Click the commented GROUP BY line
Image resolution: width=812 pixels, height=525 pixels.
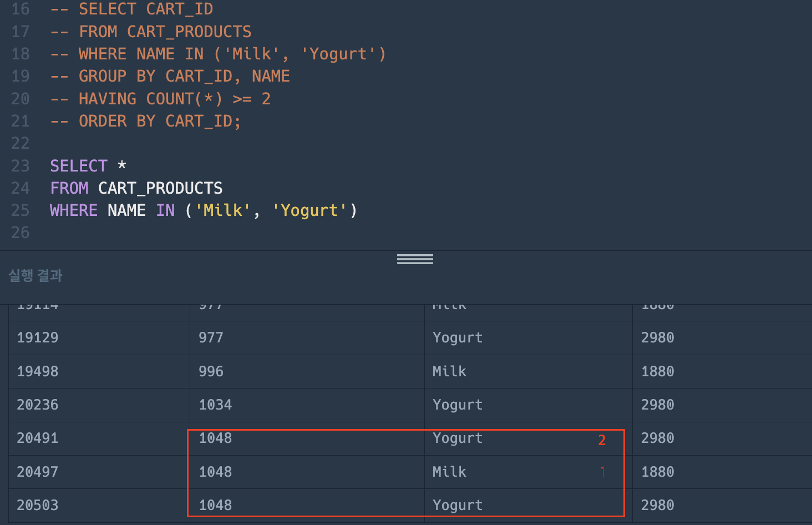(x=184, y=76)
